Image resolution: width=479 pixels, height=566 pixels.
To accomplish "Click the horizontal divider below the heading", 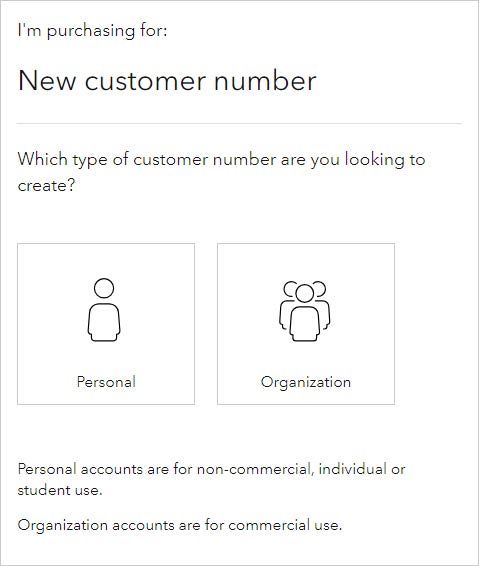I will (239, 123).
